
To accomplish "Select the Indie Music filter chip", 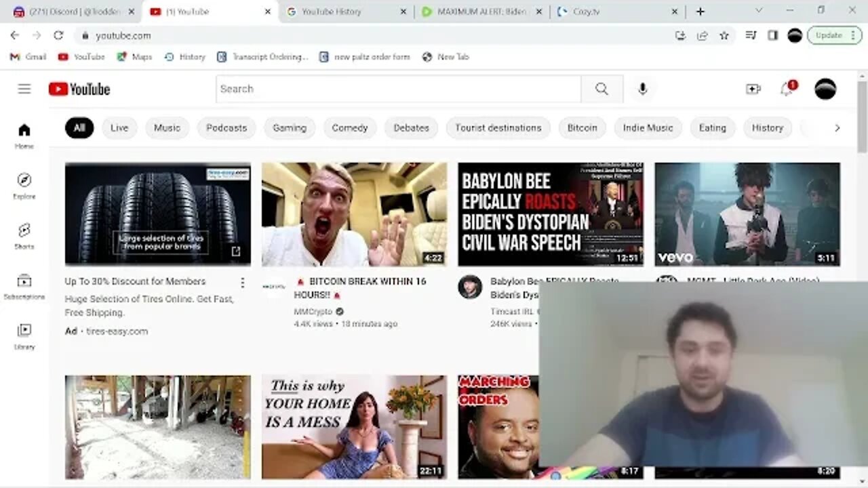I will [648, 127].
